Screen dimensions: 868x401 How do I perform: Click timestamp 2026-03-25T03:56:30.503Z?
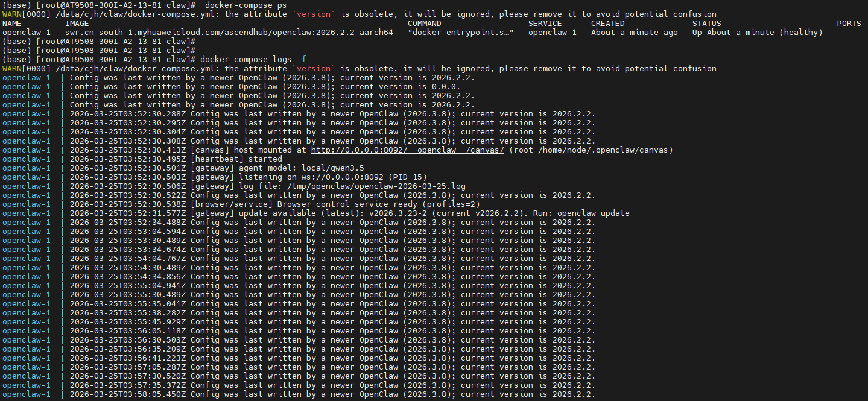[x=128, y=340]
